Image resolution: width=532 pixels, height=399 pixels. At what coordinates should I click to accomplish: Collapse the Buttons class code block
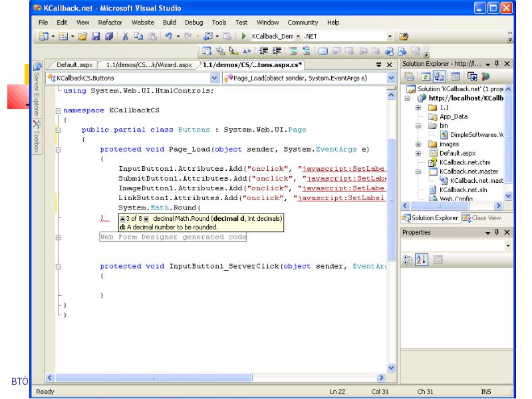59,130
